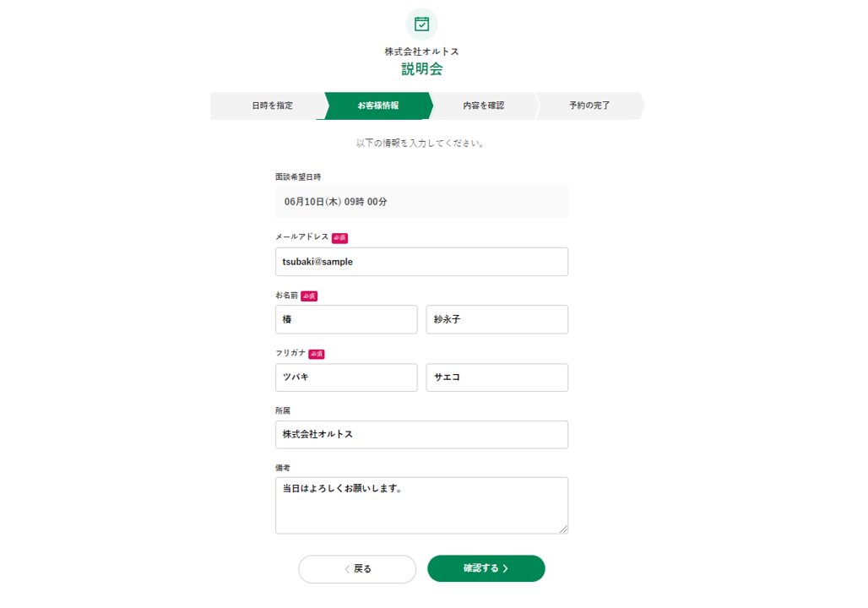Viewport: 868px width, 608px height.
Task: Click inside the 備考 remarks textarea
Action: click(x=422, y=506)
